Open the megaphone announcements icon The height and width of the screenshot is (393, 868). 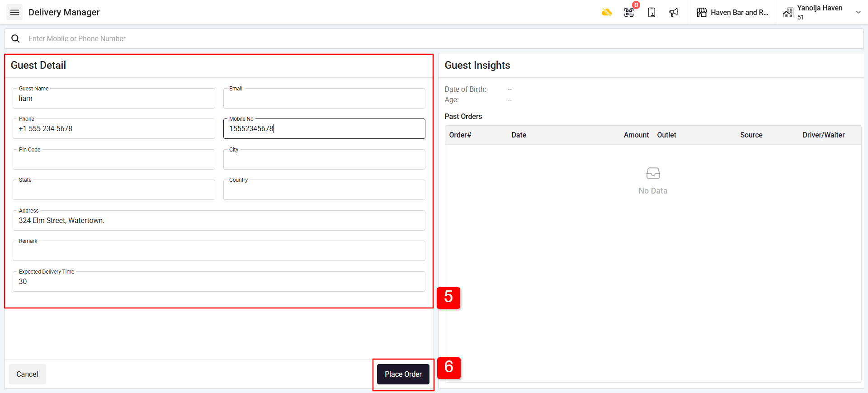[x=674, y=12]
